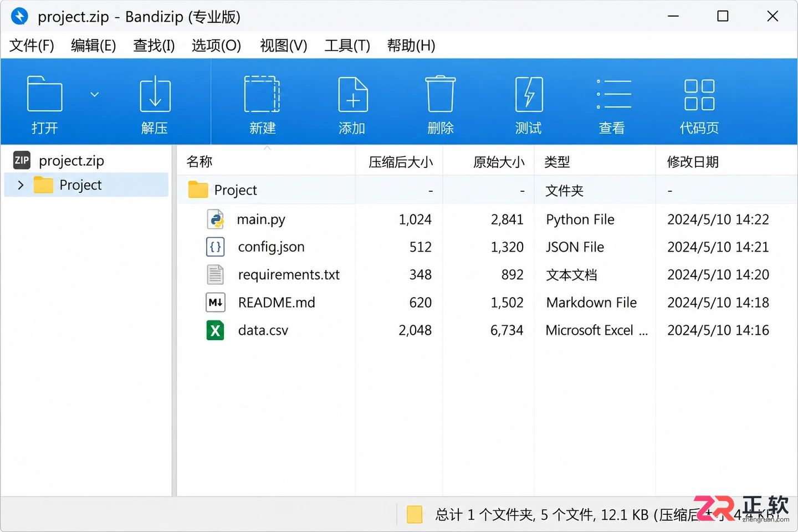
Task: Open the 视图(V) menu
Action: (284, 45)
